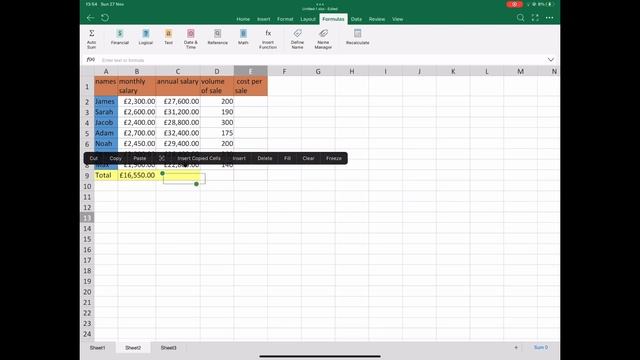
Task: Select the cell with volume 300
Action: tap(217, 122)
